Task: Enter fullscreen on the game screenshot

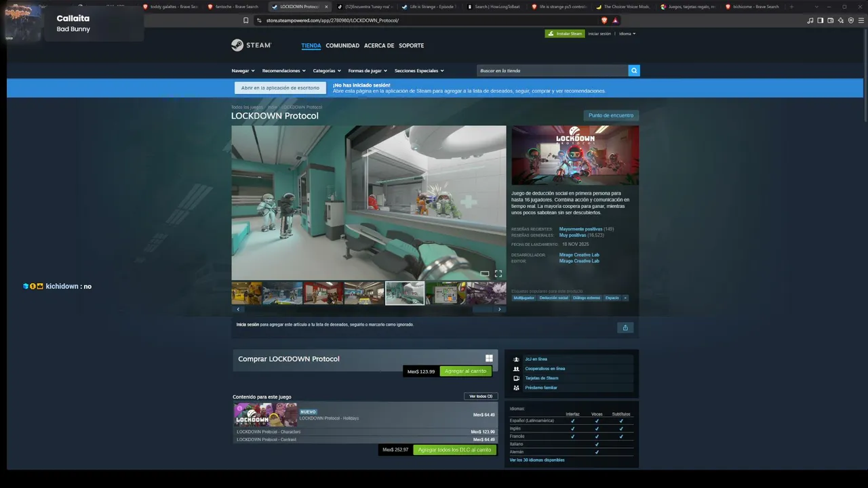Action: pos(498,274)
